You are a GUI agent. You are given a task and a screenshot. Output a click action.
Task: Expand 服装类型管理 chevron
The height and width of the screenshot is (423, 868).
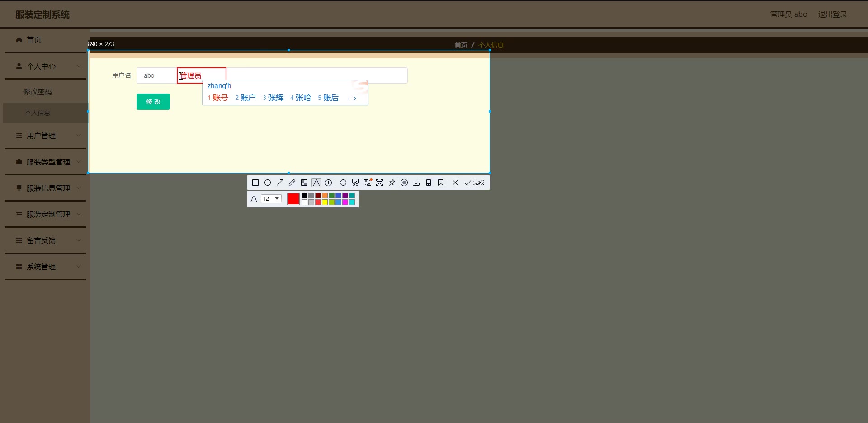click(79, 162)
